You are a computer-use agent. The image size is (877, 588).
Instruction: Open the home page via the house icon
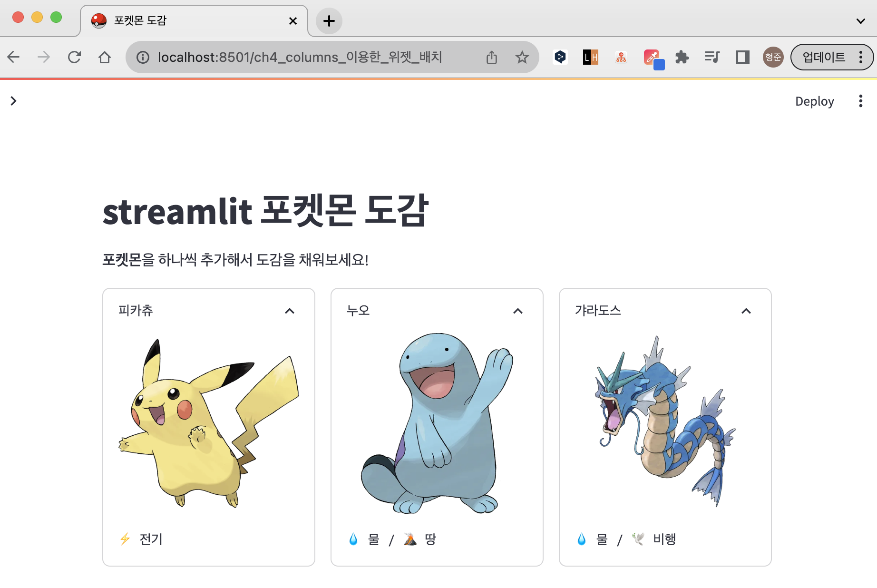[x=105, y=58]
